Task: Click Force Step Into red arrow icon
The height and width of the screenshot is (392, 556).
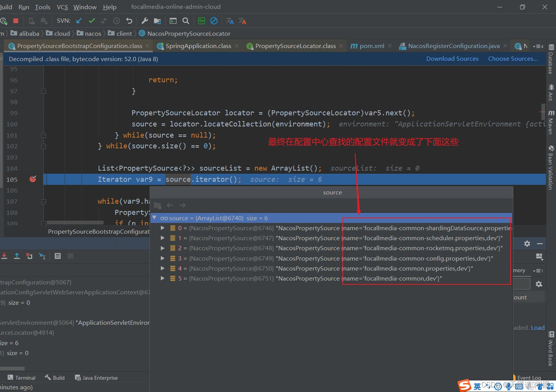Action: [4, 256]
